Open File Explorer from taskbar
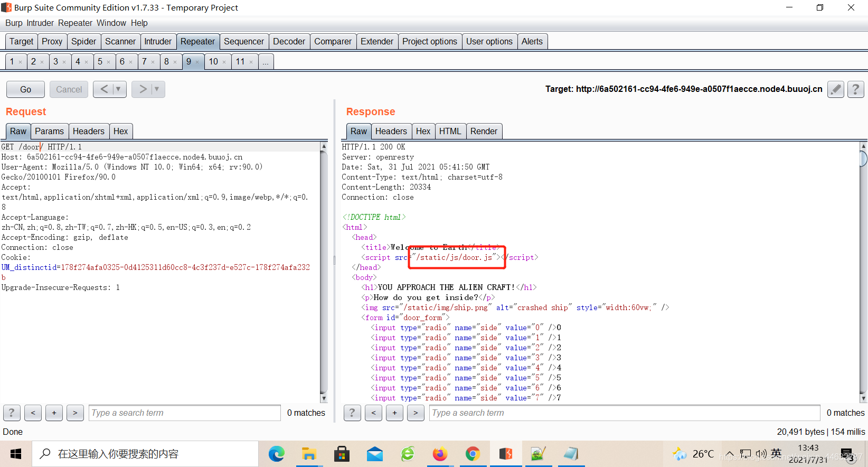Viewport: 868px width, 467px height. [x=309, y=454]
